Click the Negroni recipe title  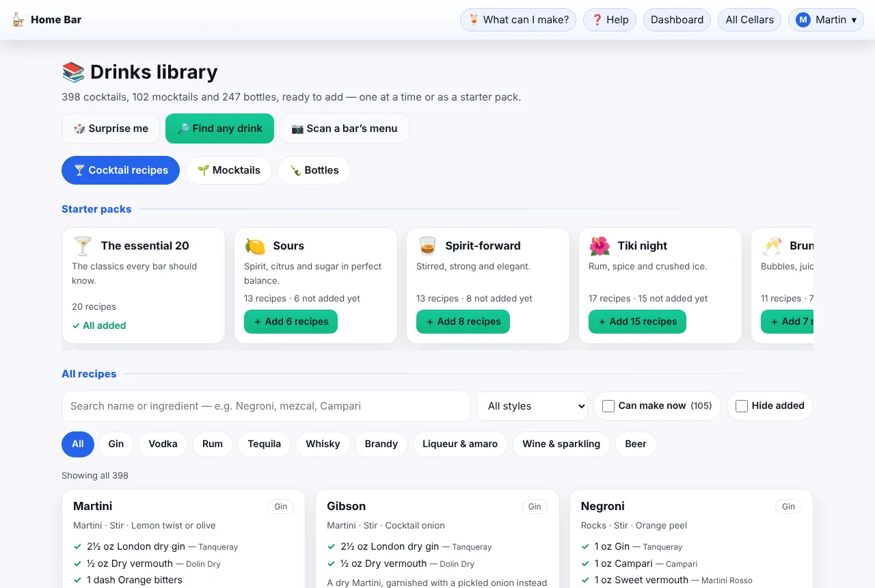point(603,506)
